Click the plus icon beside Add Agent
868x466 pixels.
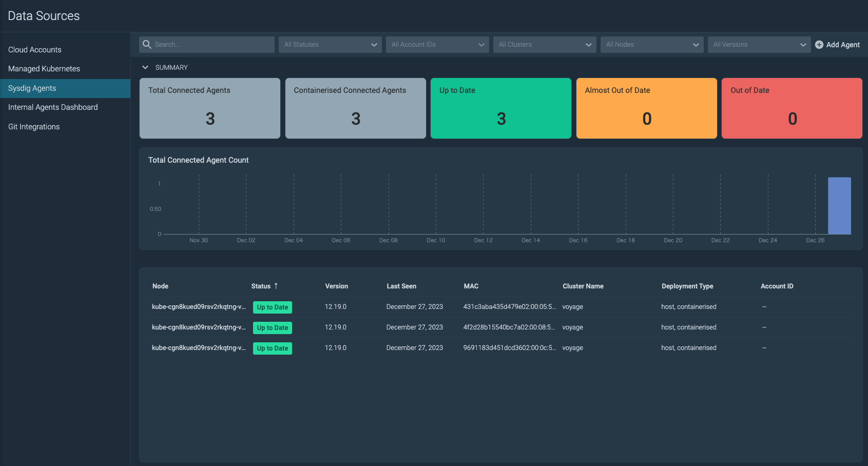click(x=819, y=45)
